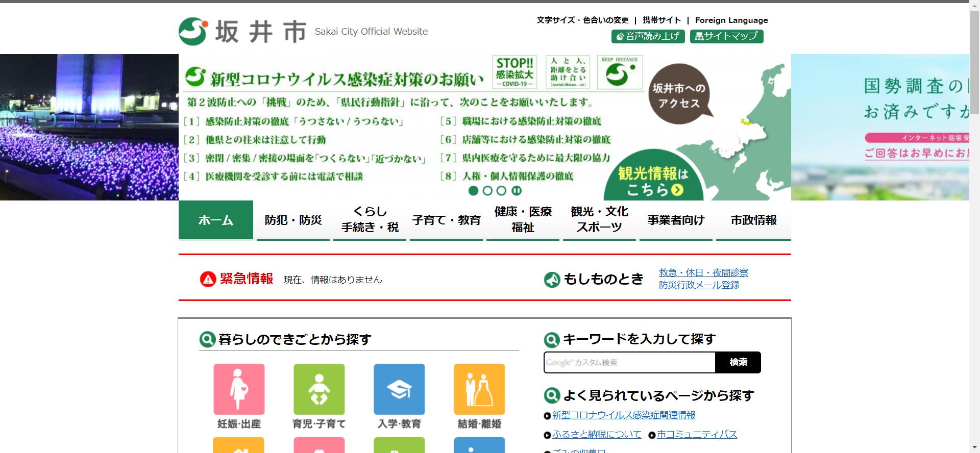Screen dimensions: 980x453
Task: Select first carousel slide dot
Action: coord(473,191)
